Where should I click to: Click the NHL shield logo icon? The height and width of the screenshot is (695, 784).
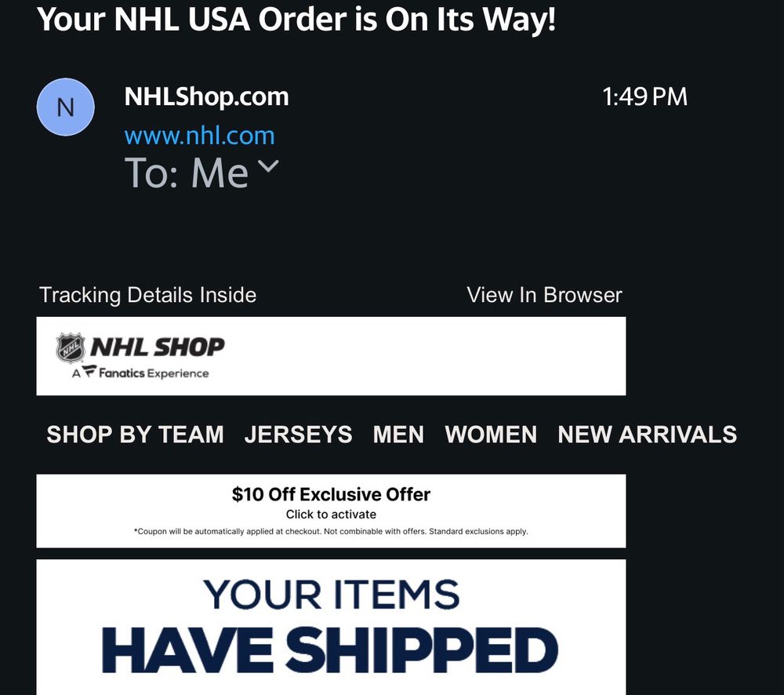[x=71, y=347]
